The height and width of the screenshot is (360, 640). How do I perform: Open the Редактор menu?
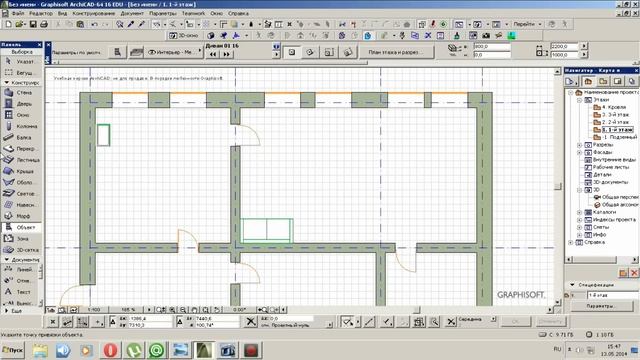(x=41, y=13)
